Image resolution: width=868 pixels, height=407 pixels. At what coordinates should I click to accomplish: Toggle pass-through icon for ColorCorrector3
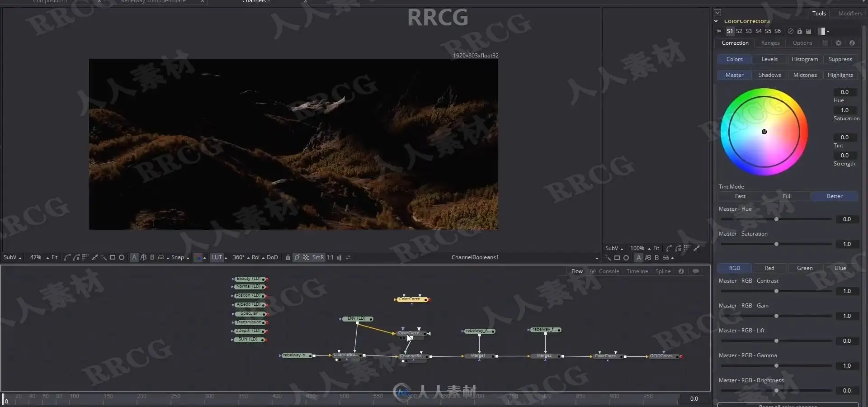pyautogui.click(x=791, y=31)
